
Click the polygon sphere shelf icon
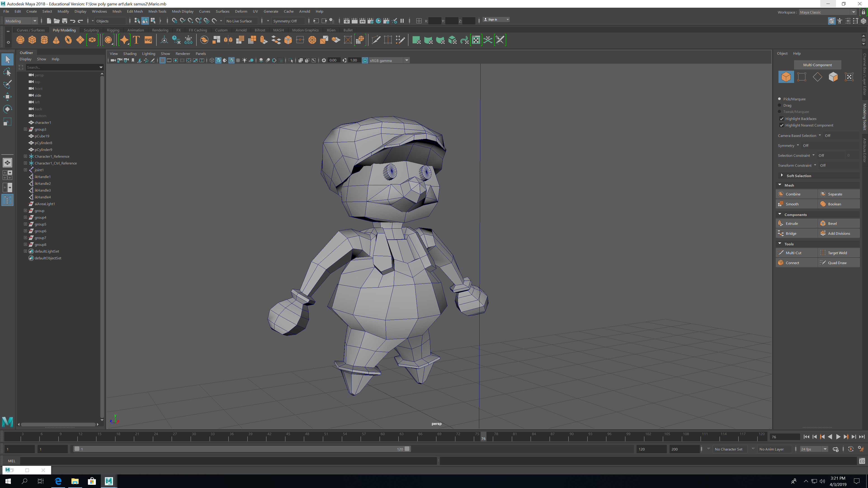pyautogui.click(x=20, y=40)
